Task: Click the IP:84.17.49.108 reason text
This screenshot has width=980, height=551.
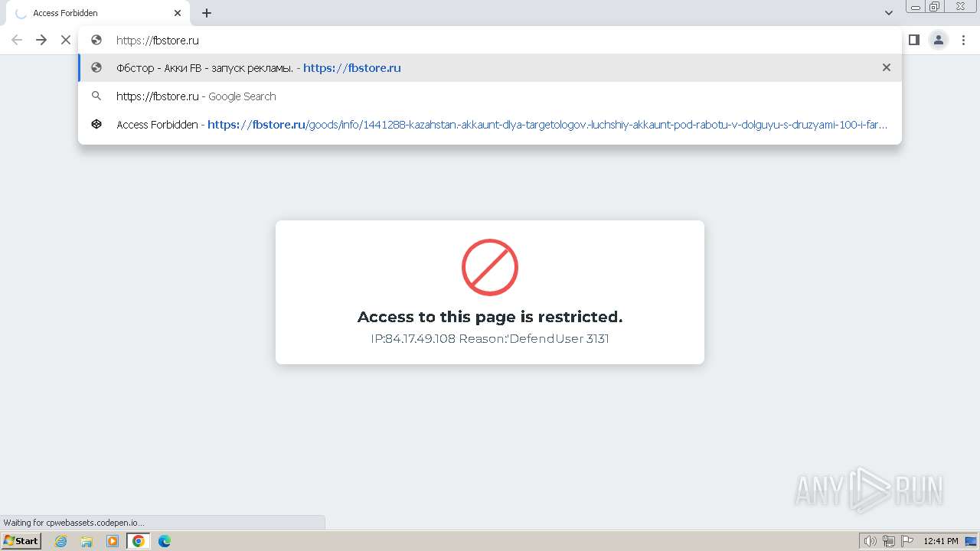Action: click(490, 338)
